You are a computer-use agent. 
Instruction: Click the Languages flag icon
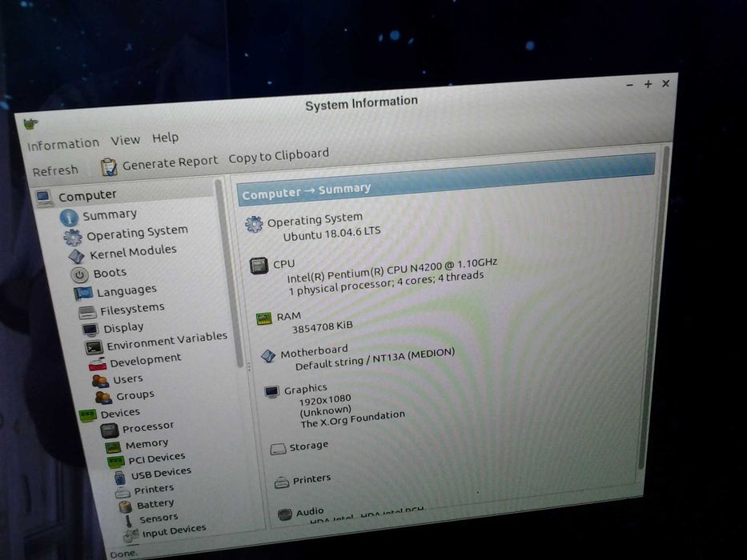(83, 294)
